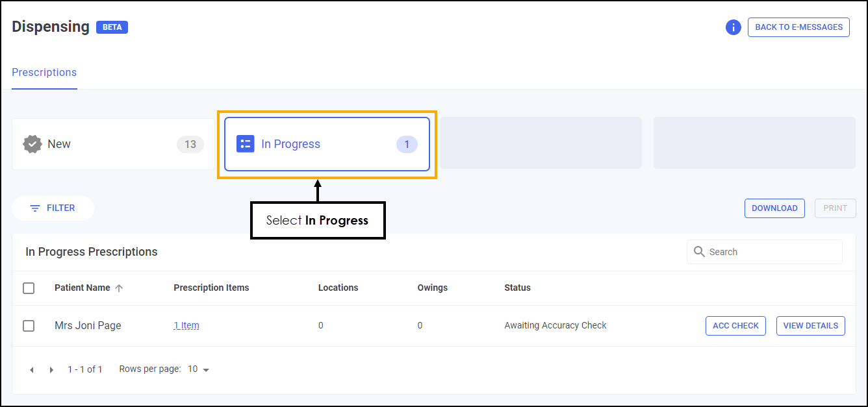Tick the checkbox for Mrs Joni Page
Screen dimensions: 868x407
(29, 326)
